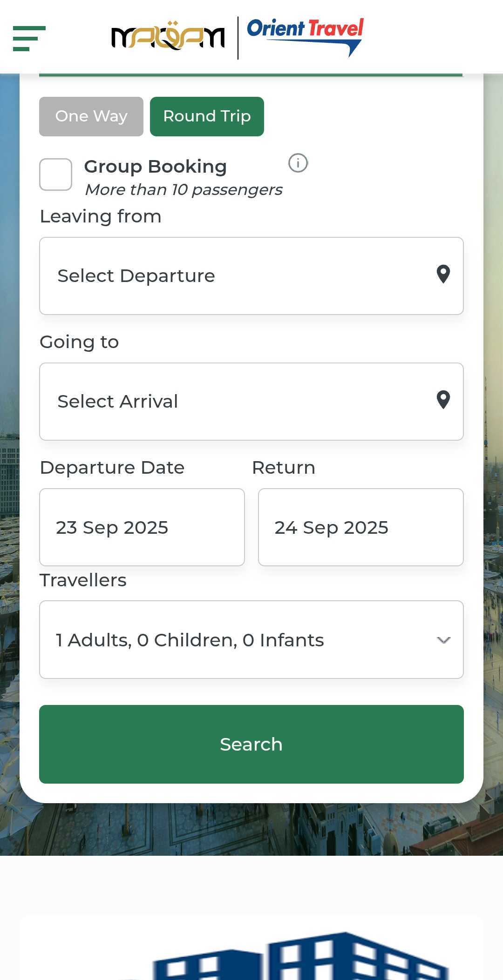Viewport: 503px width, 980px height.
Task: Enable the Group Booking checkbox
Action: pyautogui.click(x=56, y=175)
